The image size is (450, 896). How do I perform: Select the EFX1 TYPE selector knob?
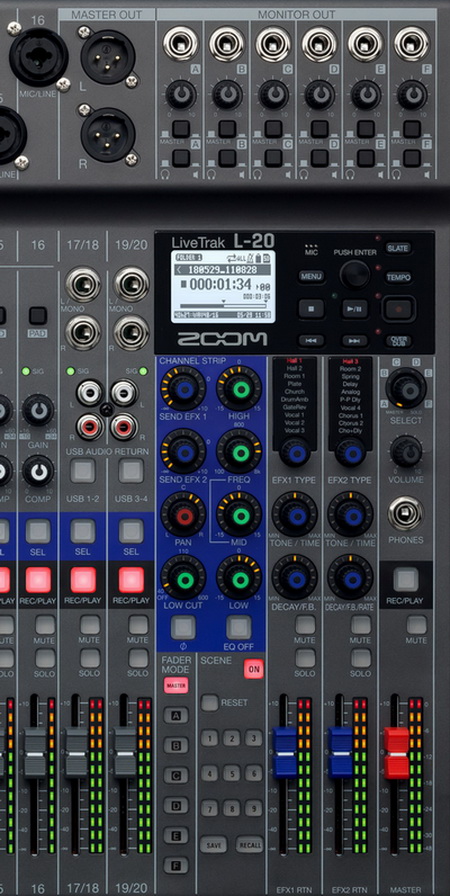295,453
